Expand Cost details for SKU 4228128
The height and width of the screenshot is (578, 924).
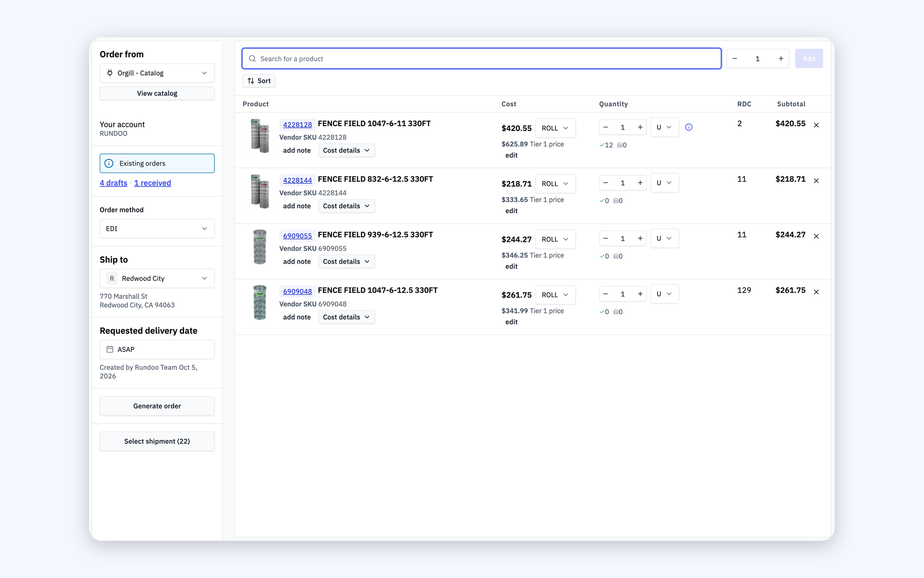[x=346, y=150]
